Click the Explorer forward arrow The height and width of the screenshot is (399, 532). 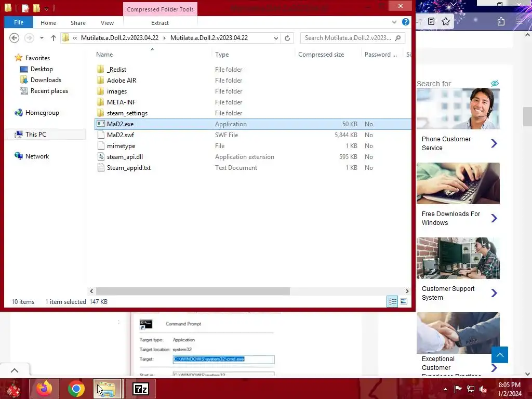(29, 37)
